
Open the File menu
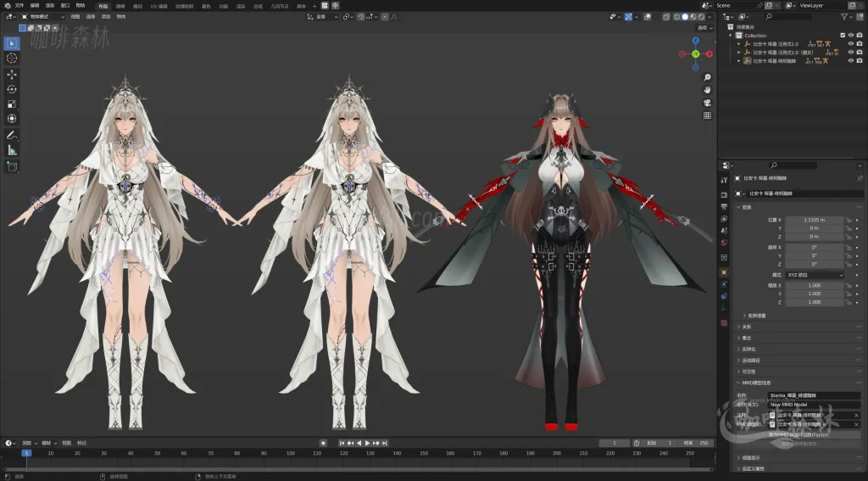(x=19, y=6)
